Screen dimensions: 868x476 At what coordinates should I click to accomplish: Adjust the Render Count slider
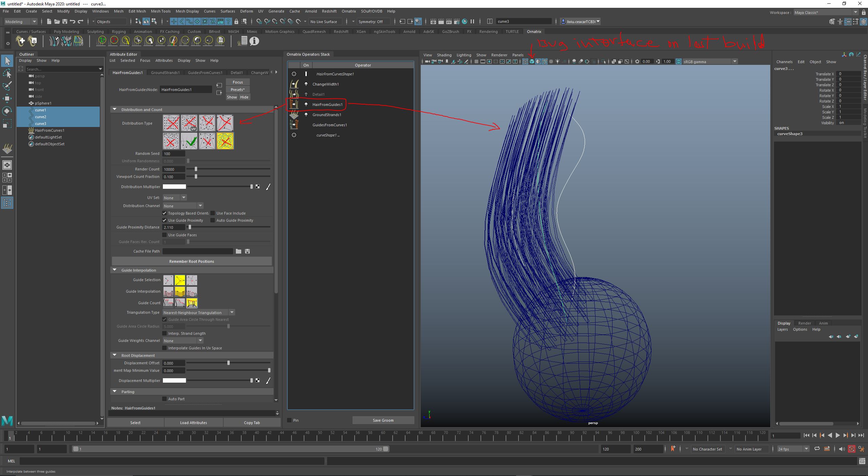[196, 169]
